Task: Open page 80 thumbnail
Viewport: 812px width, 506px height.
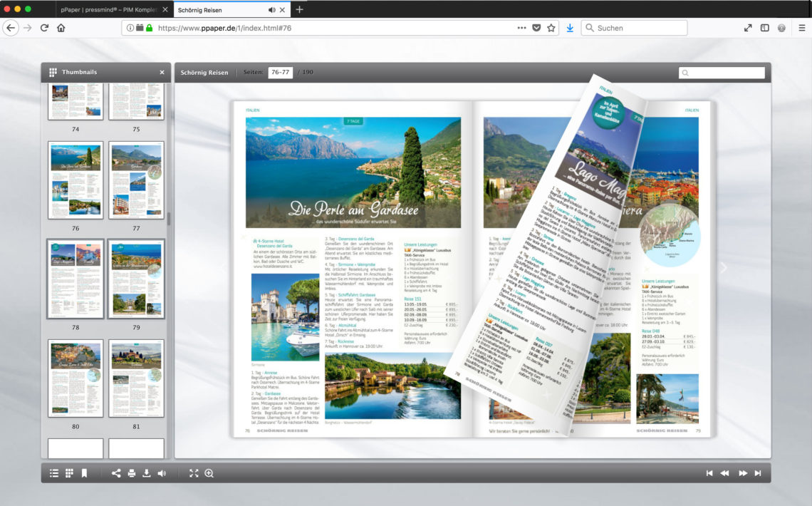Action: [76, 378]
